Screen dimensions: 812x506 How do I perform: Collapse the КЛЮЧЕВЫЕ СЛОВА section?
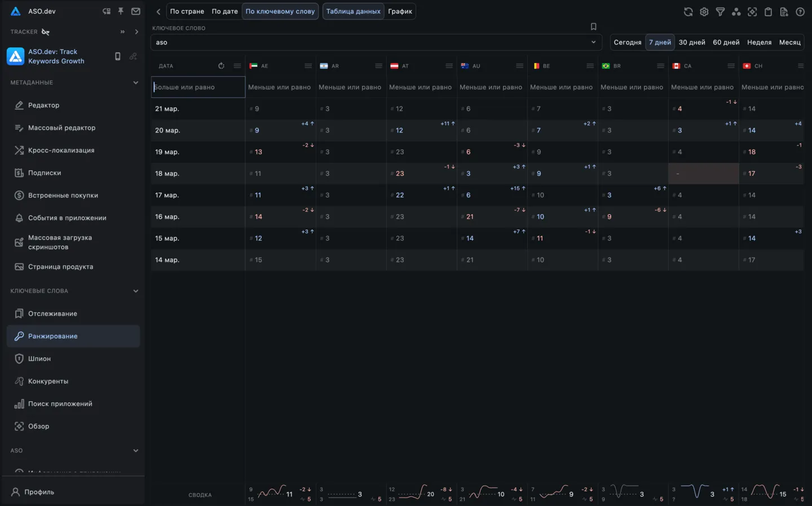[135, 291]
